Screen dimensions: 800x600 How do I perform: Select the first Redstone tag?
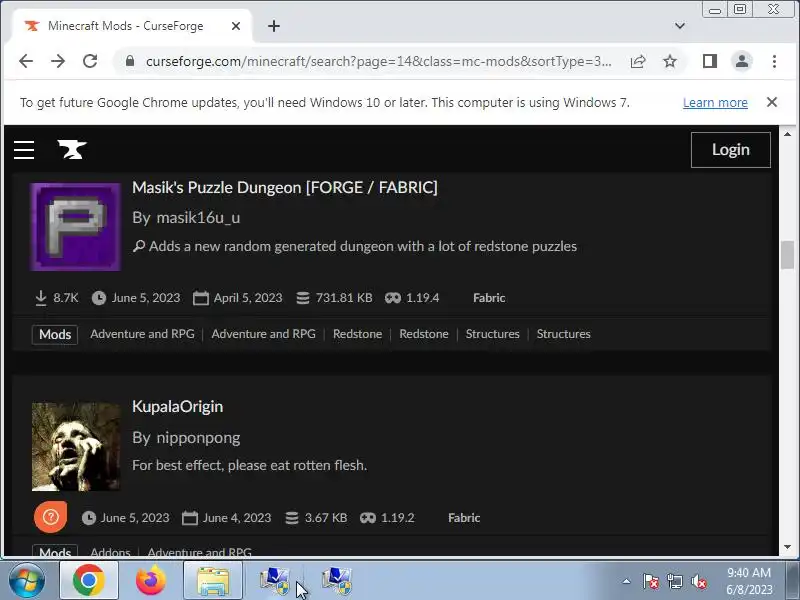(x=357, y=334)
